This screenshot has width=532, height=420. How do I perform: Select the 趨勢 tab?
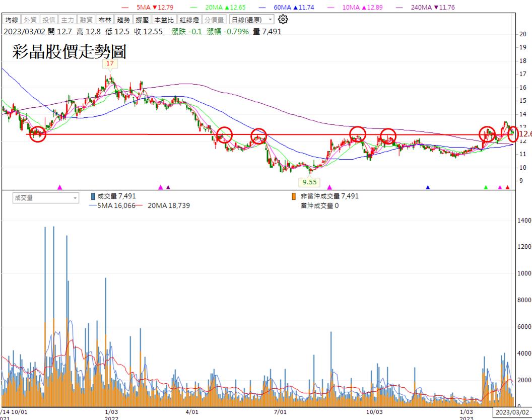point(123,20)
